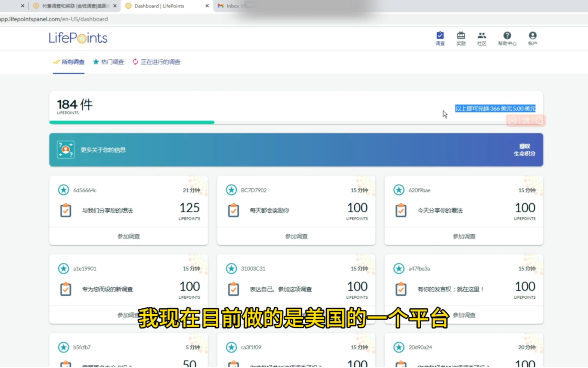Open the 帐户 account icon
The width and height of the screenshot is (588, 368).
532,38
